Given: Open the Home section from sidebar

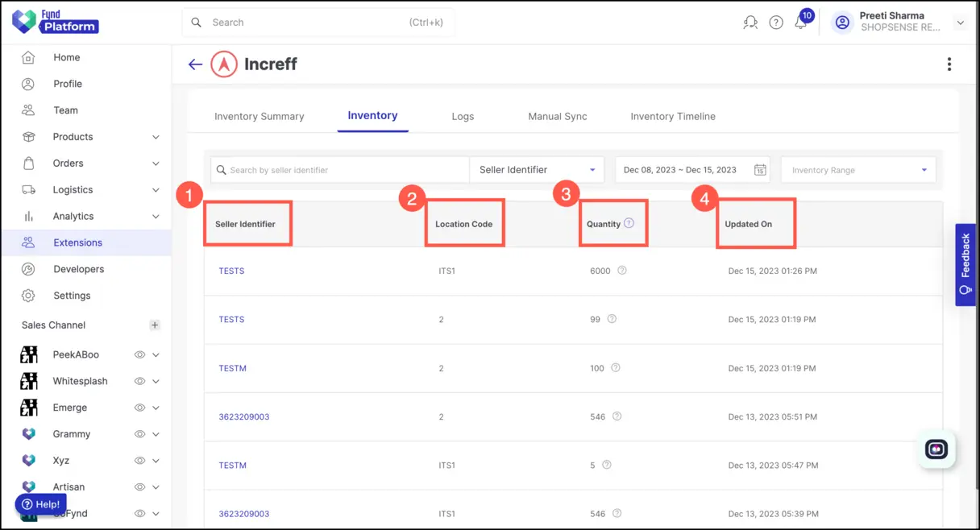Looking at the screenshot, I should 66,57.
